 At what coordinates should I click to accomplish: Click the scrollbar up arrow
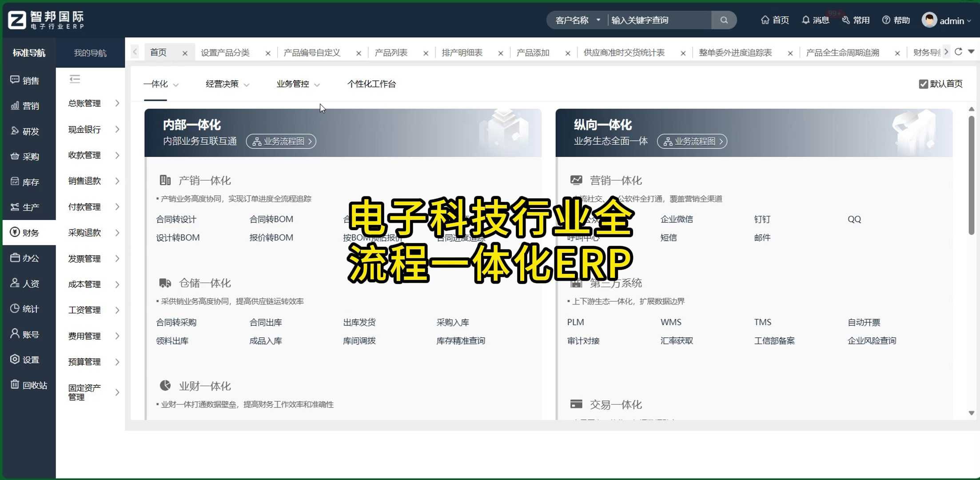coord(971,109)
